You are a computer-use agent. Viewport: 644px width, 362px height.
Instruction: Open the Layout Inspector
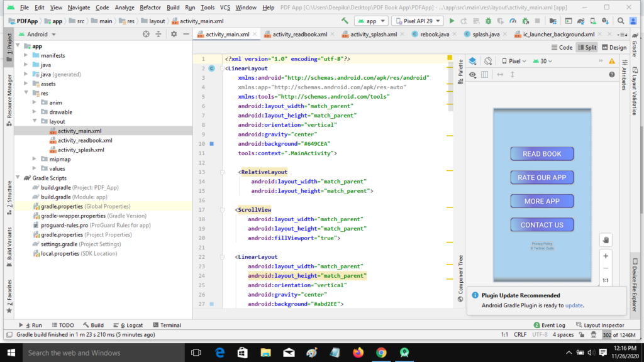600,325
